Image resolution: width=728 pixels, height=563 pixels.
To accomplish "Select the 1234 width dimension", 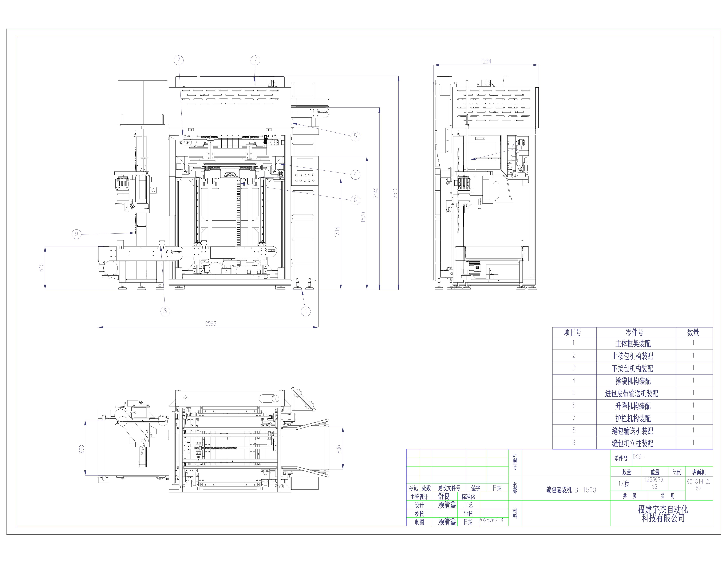I will pos(486,61).
